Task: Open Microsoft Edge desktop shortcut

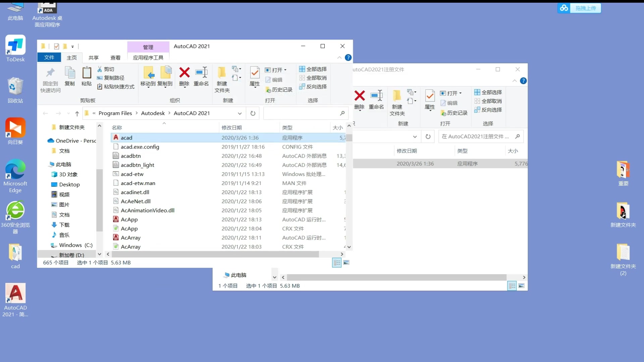Action: (x=15, y=176)
